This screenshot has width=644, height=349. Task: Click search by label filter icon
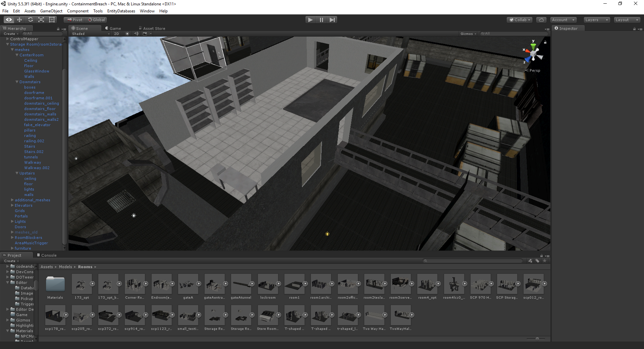tap(537, 261)
